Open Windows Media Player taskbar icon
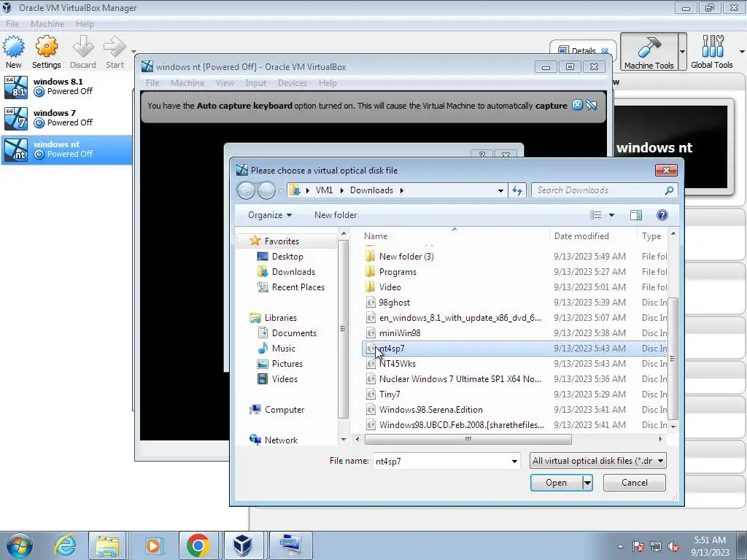This screenshot has height=560, width=747. coord(153,545)
